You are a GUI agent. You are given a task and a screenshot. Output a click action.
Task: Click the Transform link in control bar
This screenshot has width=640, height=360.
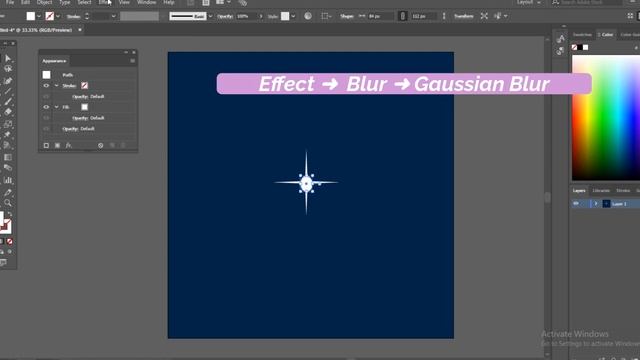pyautogui.click(x=464, y=16)
